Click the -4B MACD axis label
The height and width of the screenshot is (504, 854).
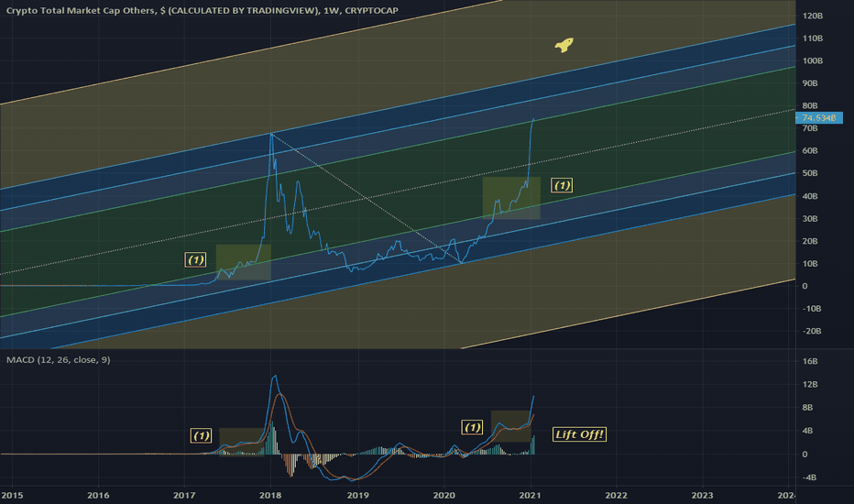click(809, 477)
